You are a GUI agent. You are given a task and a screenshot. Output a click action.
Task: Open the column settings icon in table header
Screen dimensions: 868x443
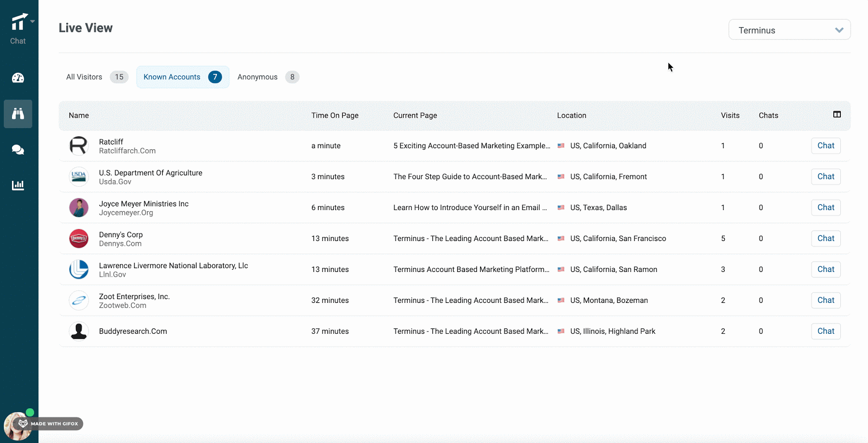pos(837,115)
